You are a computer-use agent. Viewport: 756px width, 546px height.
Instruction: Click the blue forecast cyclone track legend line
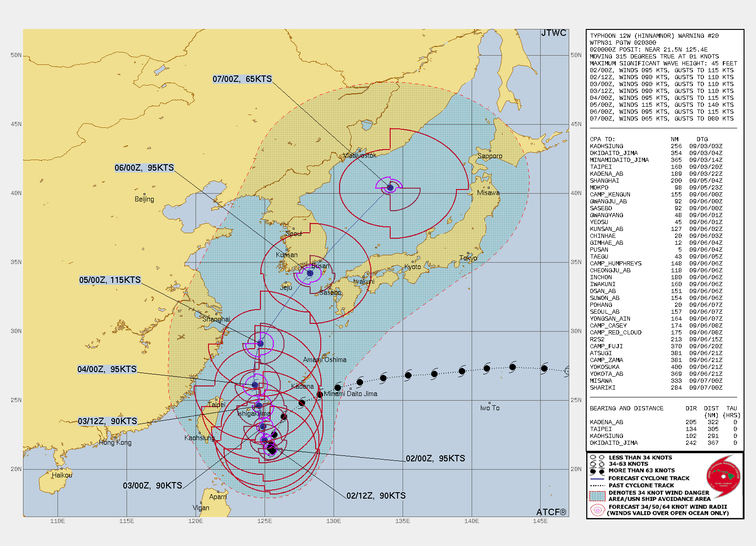coord(597,478)
